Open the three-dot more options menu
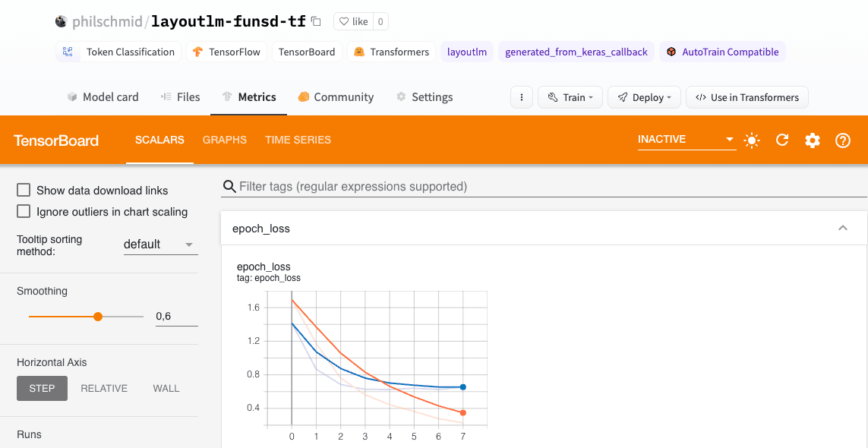This screenshot has width=868, height=448. [x=522, y=97]
